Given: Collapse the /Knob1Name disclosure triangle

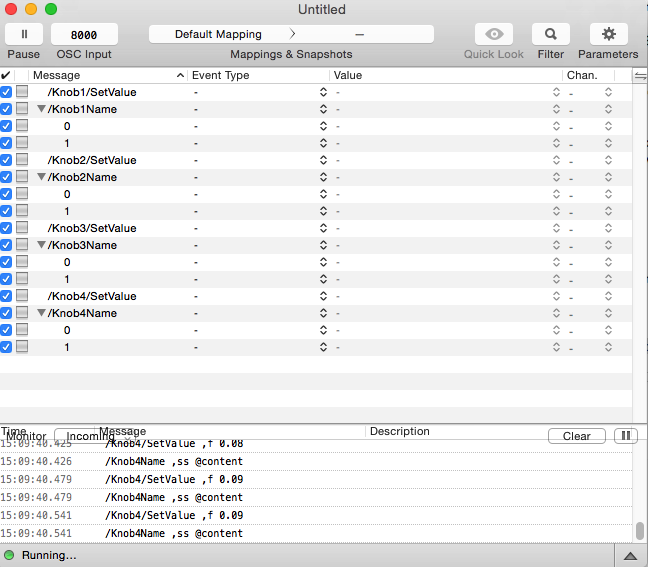Looking at the screenshot, I should point(41,109).
